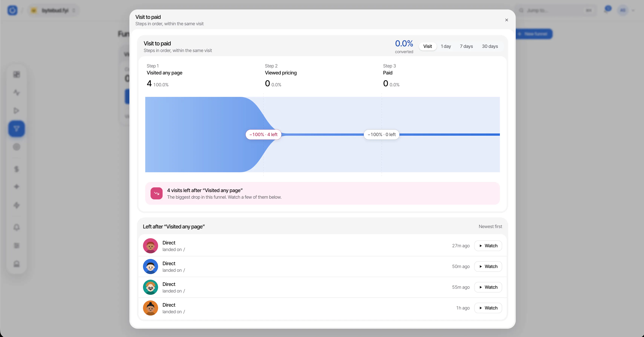
Task: Click the '−100% · 4 left' drop-off badge
Action: click(x=263, y=134)
